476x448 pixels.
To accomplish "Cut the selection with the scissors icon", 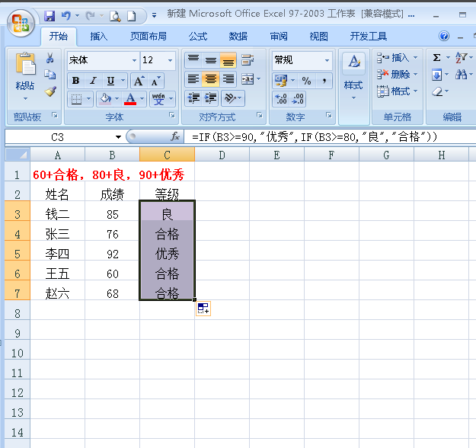I will [50, 58].
